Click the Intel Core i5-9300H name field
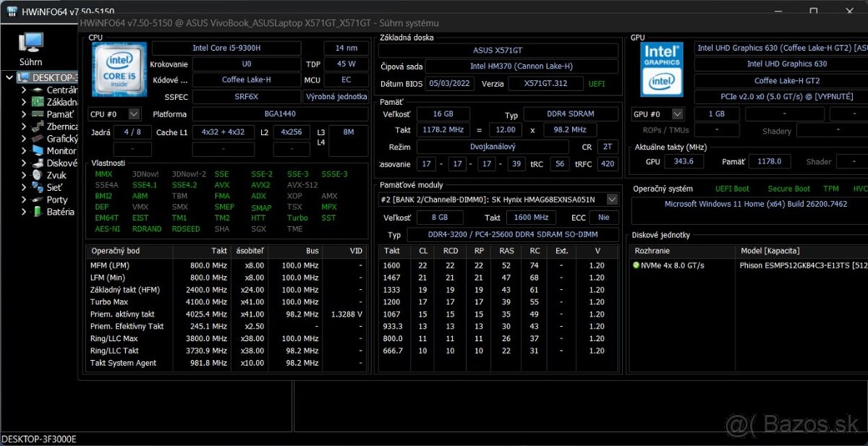Screen dimensions: 868x446 tap(226, 48)
